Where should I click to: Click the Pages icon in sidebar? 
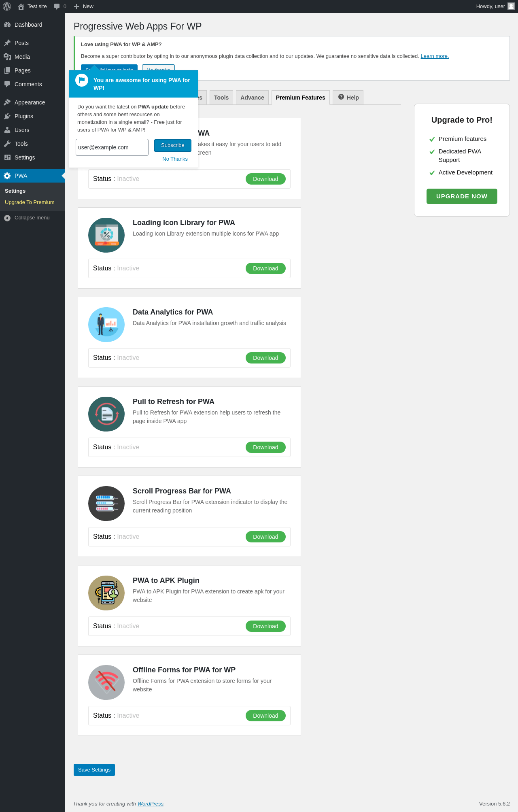(7, 70)
